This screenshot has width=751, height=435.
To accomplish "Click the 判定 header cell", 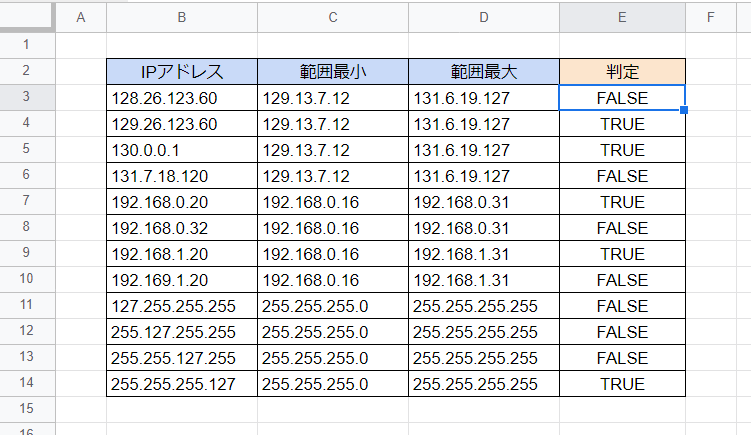I will click(622, 72).
